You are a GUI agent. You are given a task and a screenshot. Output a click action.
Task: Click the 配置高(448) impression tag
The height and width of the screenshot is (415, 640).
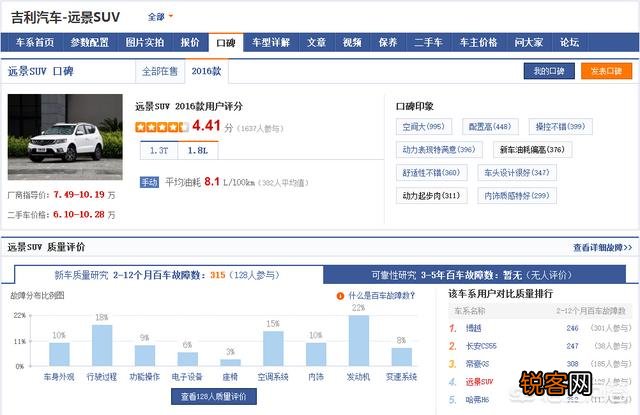(490, 126)
